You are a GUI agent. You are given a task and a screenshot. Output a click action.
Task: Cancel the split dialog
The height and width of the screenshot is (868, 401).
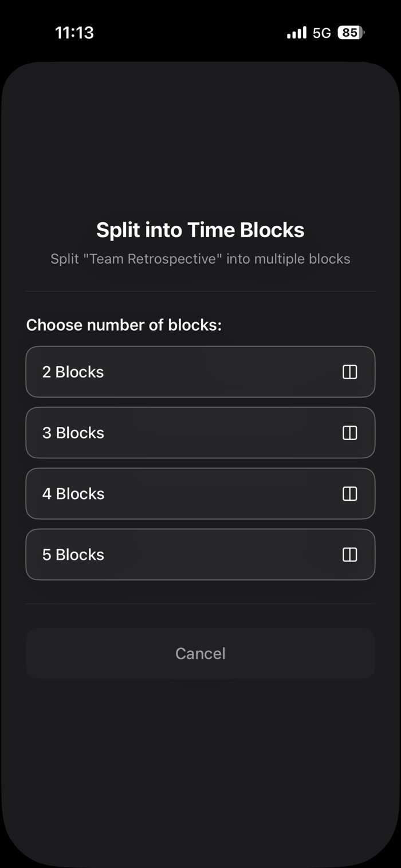tap(200, 653)
